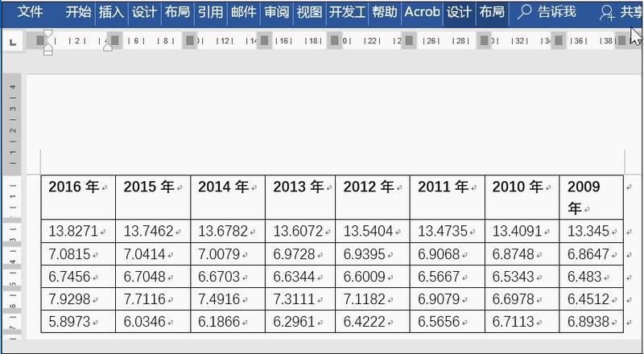Click the cell containing 6.5667
This screenshot has height=354, width=644.
click(x=448, y=277)
